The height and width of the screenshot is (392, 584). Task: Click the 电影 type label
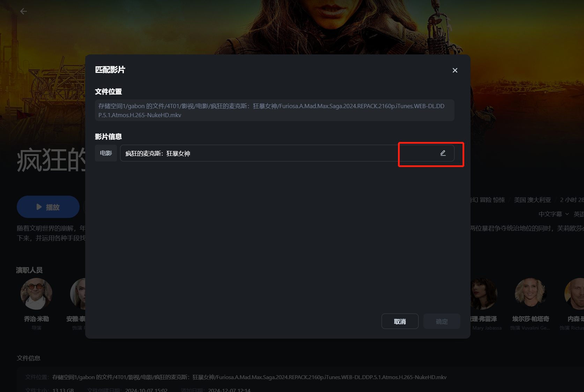106,153
